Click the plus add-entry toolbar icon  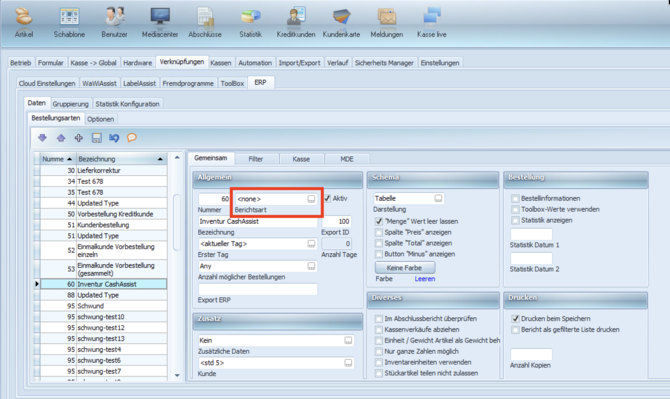click(x=79, y=138)
